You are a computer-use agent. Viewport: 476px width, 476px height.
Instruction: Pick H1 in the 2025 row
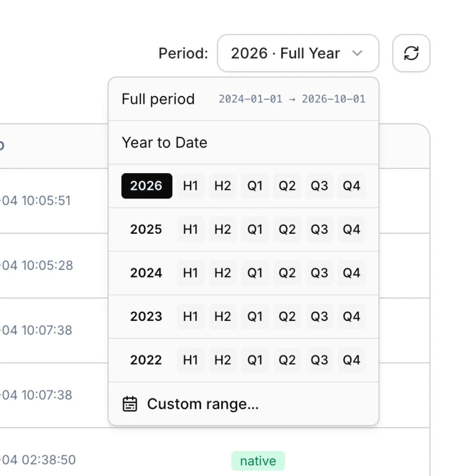coord(191,229)
